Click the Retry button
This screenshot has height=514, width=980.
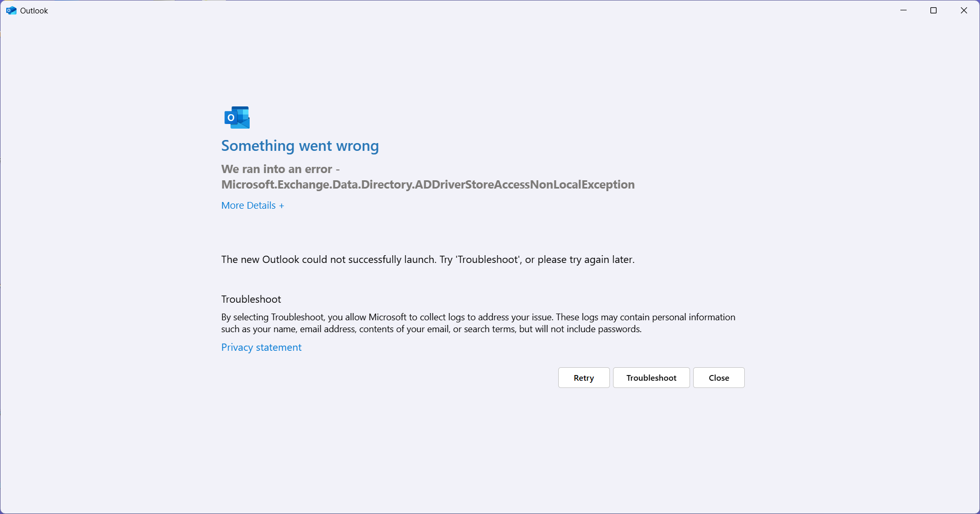tap(583, 378)
